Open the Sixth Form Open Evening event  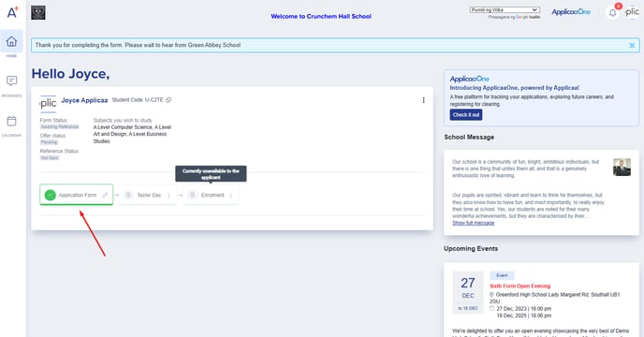[x=520, y=286]
